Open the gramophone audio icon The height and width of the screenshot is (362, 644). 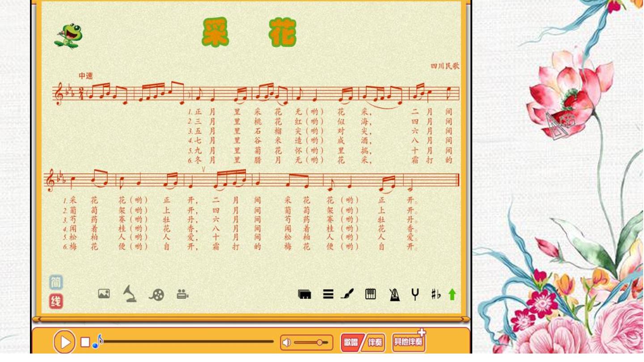click(x=130, y=294)
